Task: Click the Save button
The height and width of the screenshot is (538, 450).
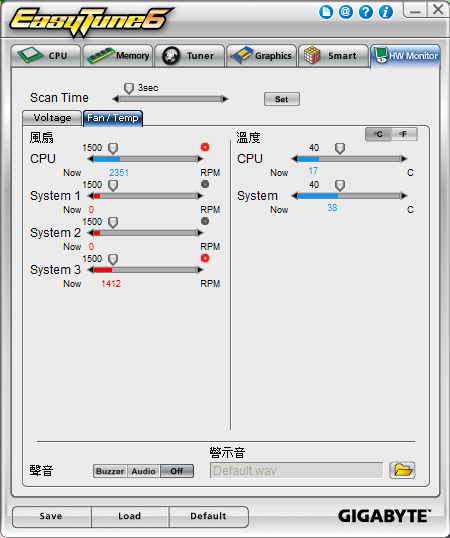Action: click(x=51, y=516)
